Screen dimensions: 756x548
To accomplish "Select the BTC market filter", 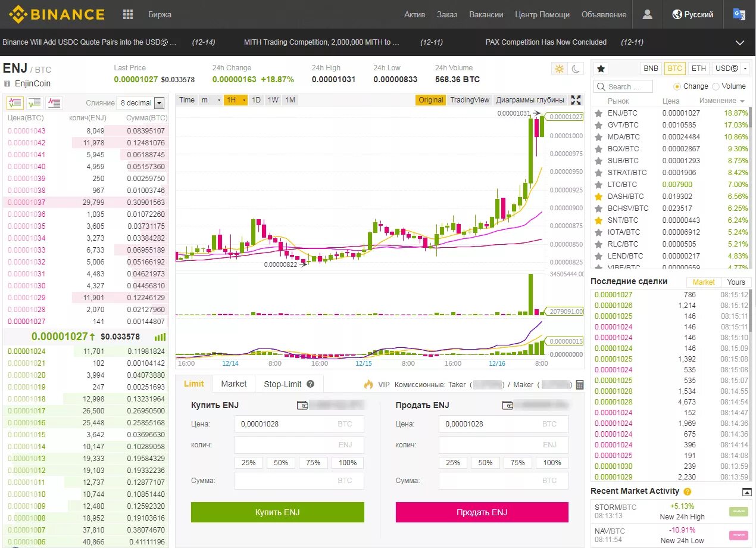I will [x=674, y=68].
